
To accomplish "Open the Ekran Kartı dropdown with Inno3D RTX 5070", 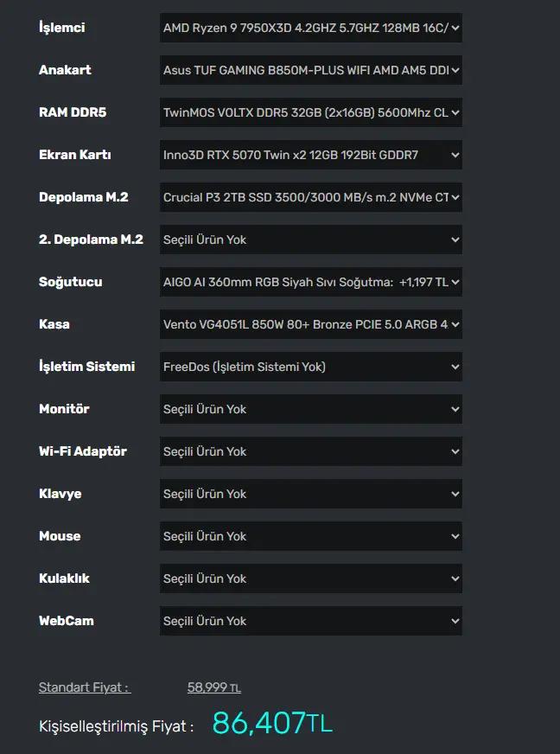I will [x=311, y=155].
